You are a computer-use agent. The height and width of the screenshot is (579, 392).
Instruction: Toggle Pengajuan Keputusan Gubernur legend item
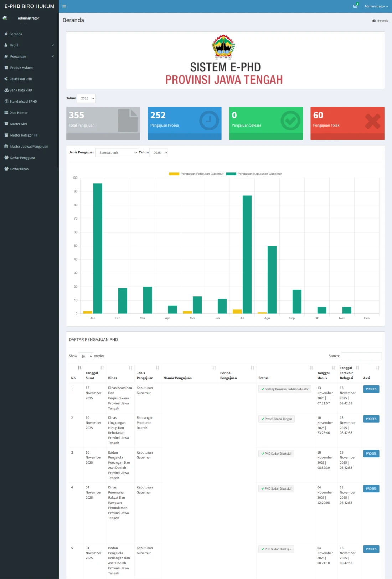pos(254,174)
